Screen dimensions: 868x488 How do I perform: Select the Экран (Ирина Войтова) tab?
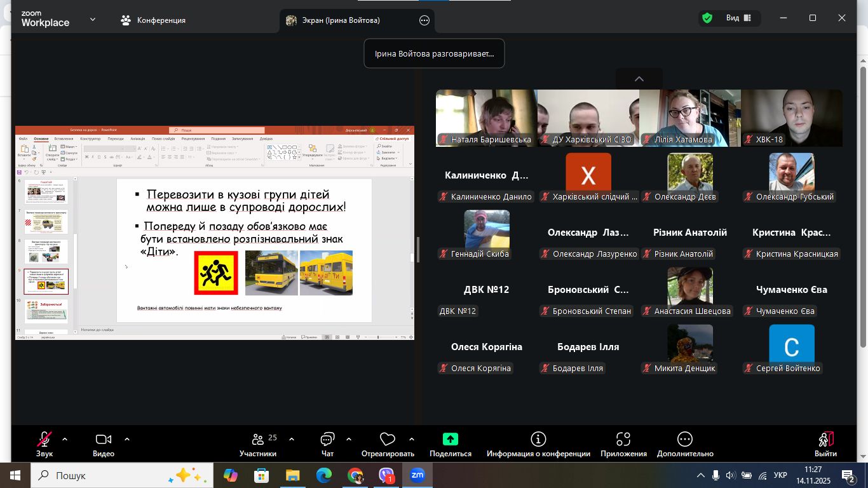coord(334,20)
